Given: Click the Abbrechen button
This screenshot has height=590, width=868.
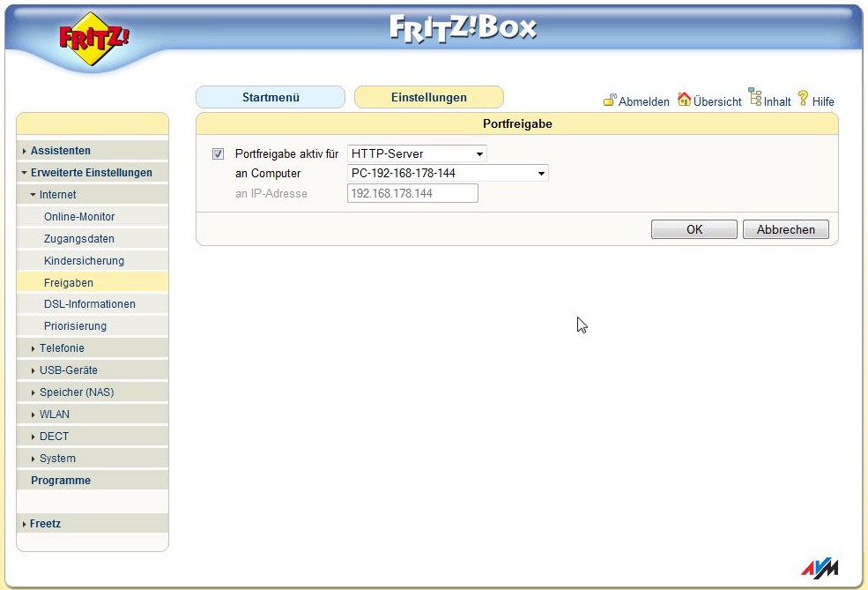Looking at the screenshot, I should (786, 229).
